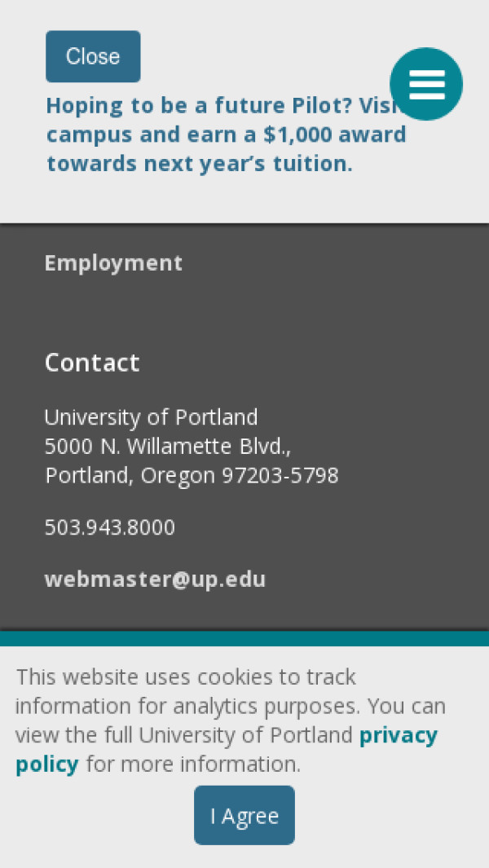Click the teal divider bar above cookie notice

pyautogui.click(x=244, y=638)
